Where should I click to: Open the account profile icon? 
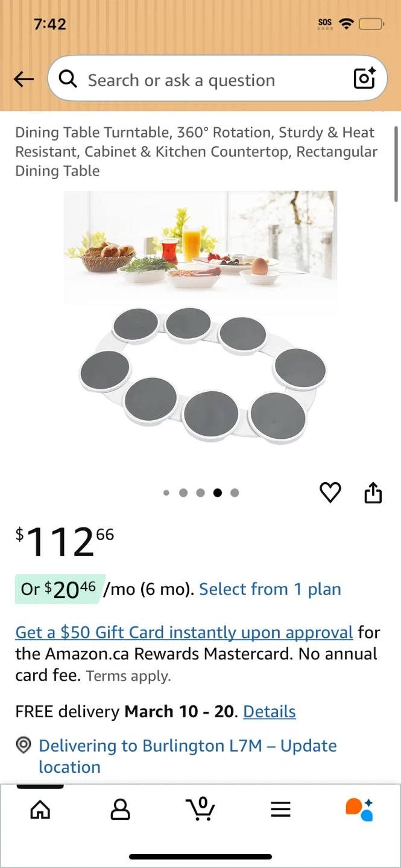click(121, 809)
